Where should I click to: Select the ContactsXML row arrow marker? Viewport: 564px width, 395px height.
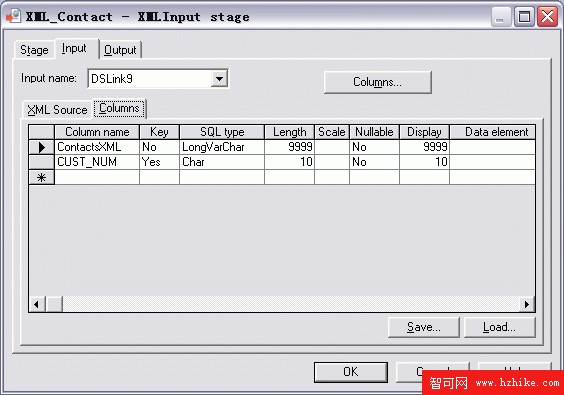[x=41, y=147]
